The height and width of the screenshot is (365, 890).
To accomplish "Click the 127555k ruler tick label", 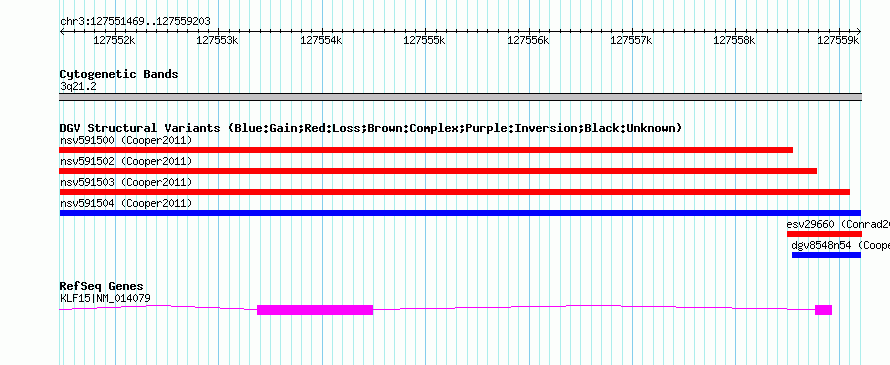I will (425, 40).
